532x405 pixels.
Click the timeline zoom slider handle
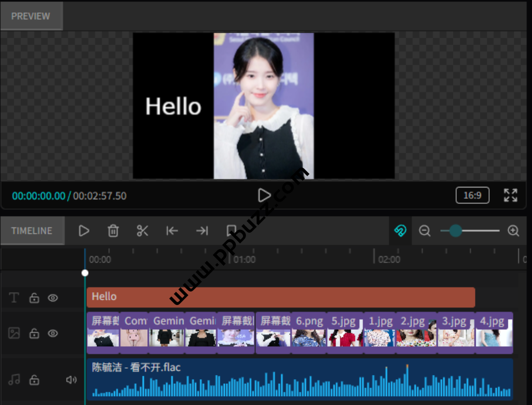[x=456, y=231]
